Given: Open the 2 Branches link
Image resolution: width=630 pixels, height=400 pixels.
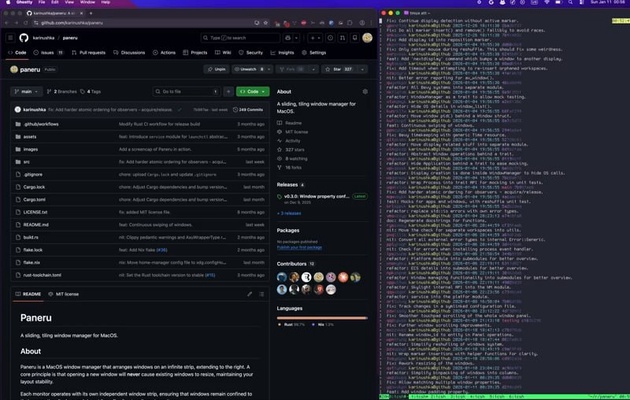Looking at the screenshot, I should [x=61, y=92].
